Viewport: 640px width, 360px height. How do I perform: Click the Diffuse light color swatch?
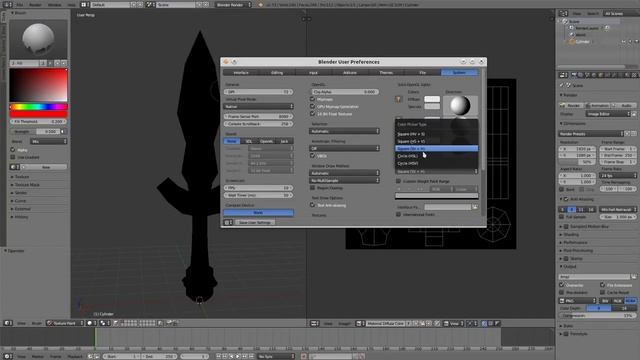tap(432, 99)
